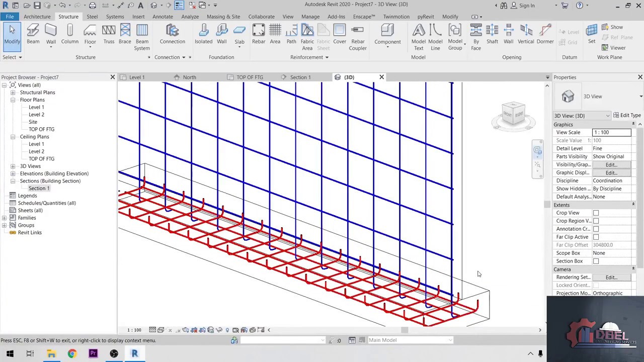
Task: Expand the 3D Views node
Action: point(13,166)
